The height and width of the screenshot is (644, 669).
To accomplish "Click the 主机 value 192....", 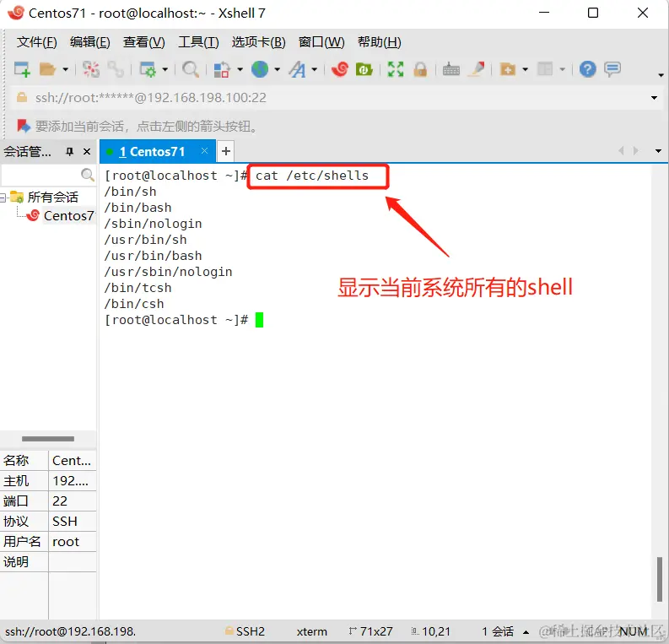I will 70,481.
